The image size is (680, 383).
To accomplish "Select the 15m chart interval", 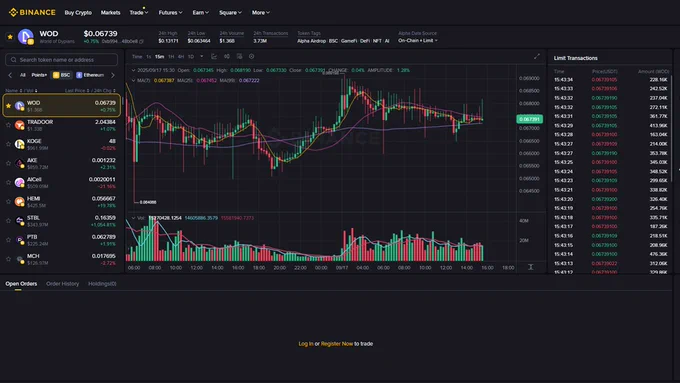I will point(160,56).
